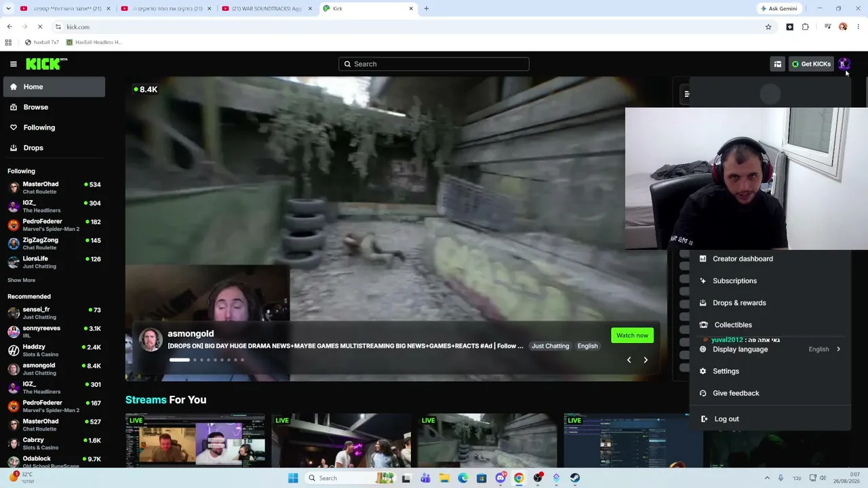Open the first stream thumbnail under Streams For You
Screen dimensions: 868x488
point(195,441)
